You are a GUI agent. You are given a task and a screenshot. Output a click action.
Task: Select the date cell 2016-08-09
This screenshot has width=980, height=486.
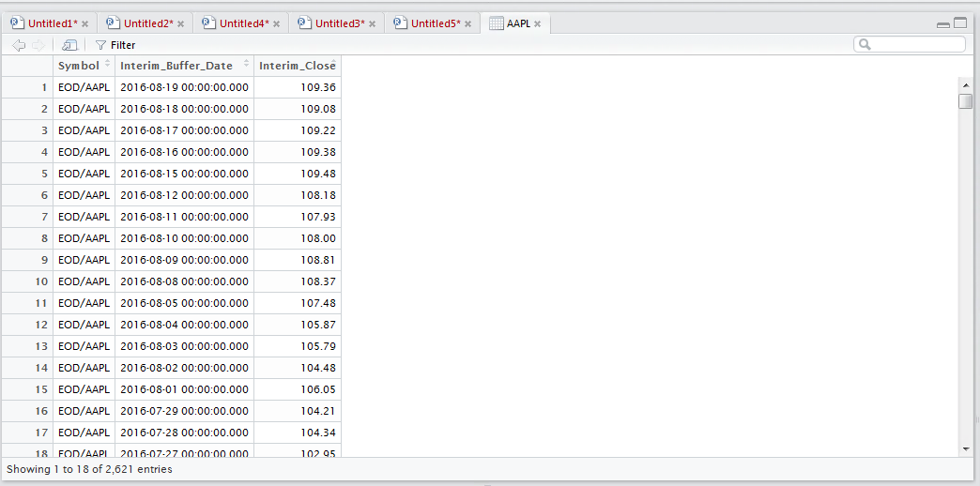tap(184, 260)
